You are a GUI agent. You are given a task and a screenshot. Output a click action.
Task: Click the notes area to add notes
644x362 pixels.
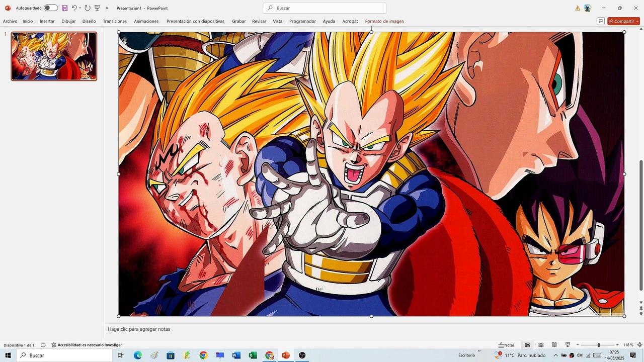372,329
